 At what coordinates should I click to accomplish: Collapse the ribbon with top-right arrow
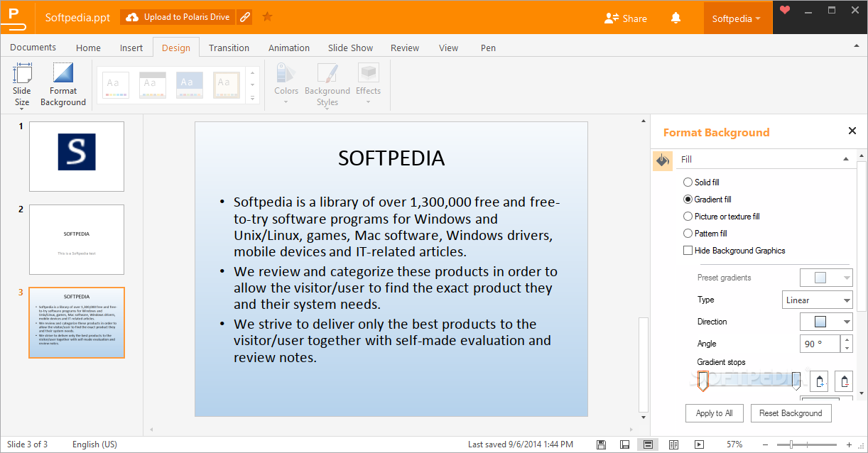click(x=856, y=46)
